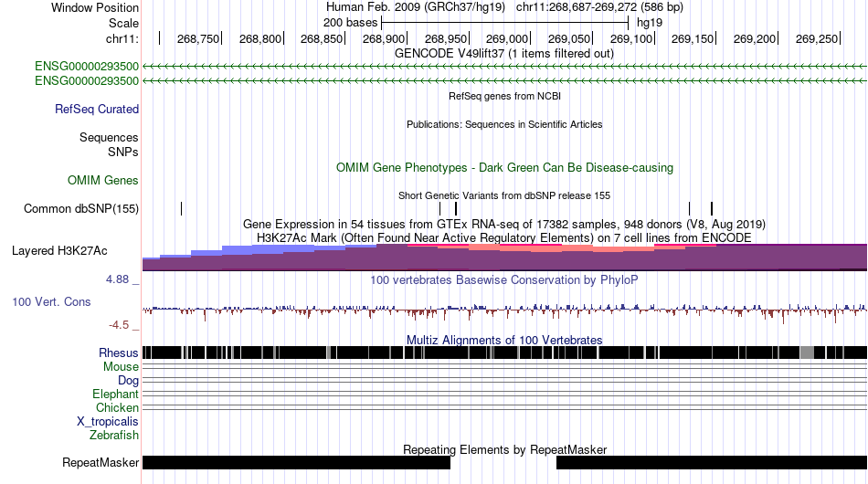868x484 pixels.
Task: Click the 4.88 PhyloP upper scale value
Action: [x=117, y=279]
